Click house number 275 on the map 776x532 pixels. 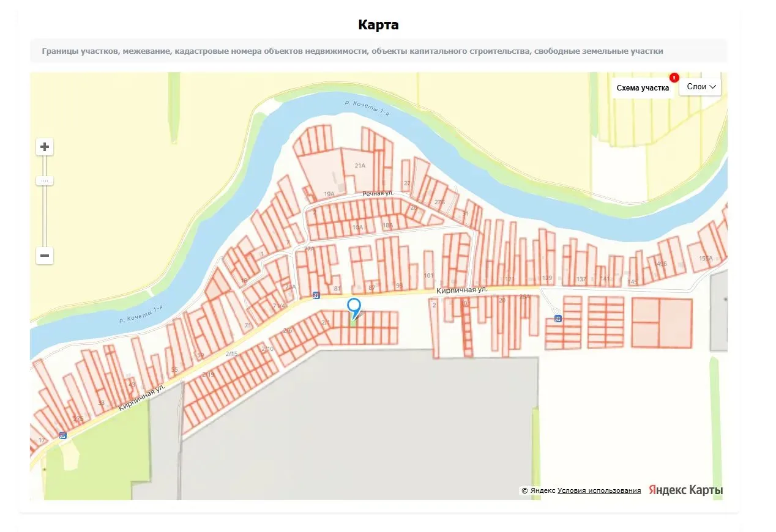78,419
